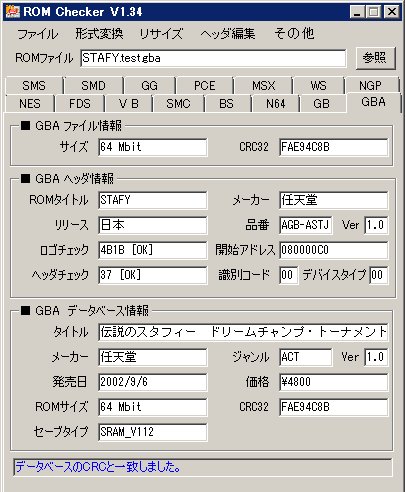405x492 pixels.
Task: Open the その他 menu
Action: click(294, 34)
